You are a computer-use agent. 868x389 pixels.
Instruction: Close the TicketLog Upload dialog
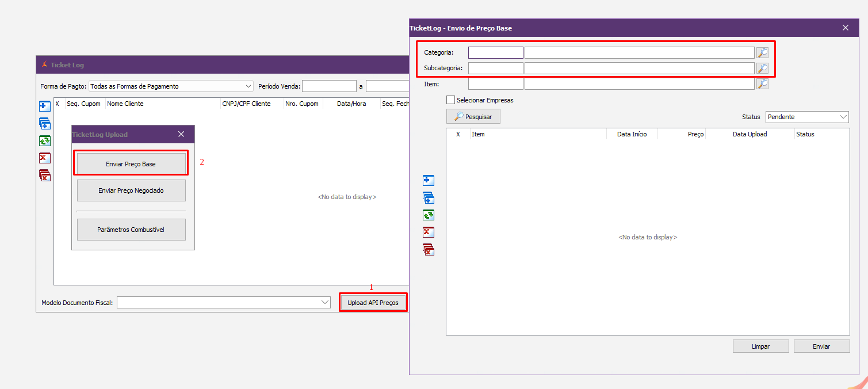181,134
